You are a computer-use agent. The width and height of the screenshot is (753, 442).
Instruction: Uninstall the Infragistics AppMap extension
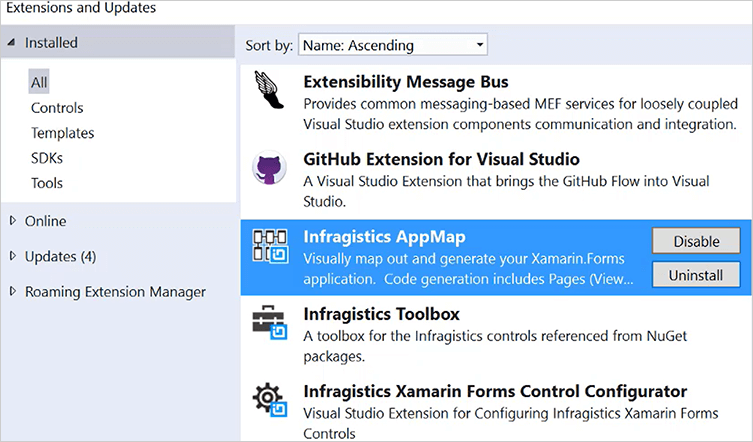(x=696, y=275)
